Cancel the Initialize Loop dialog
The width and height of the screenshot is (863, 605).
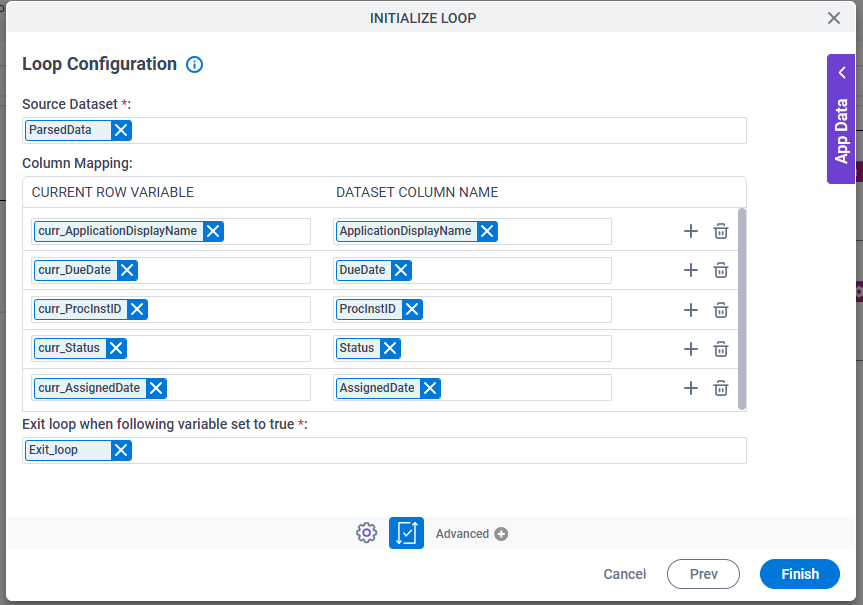pos(625,574)
